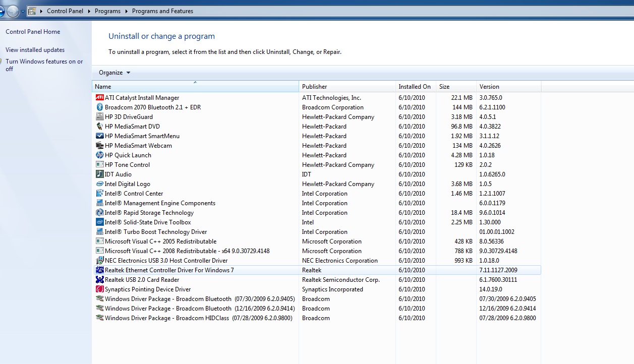
Task: Click the Windows features shield icon
Action: [2, 62]
